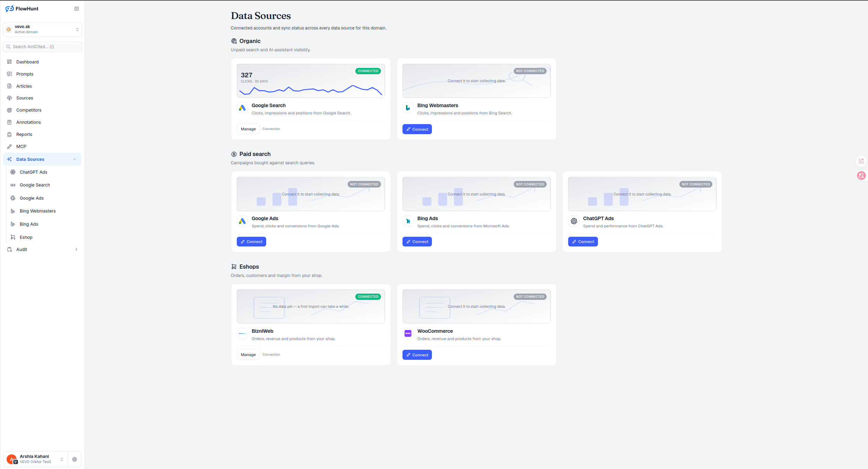Go to Prompts in the sidebar
The width and height of the screenshot is (868, 469).
pos(42,74)
